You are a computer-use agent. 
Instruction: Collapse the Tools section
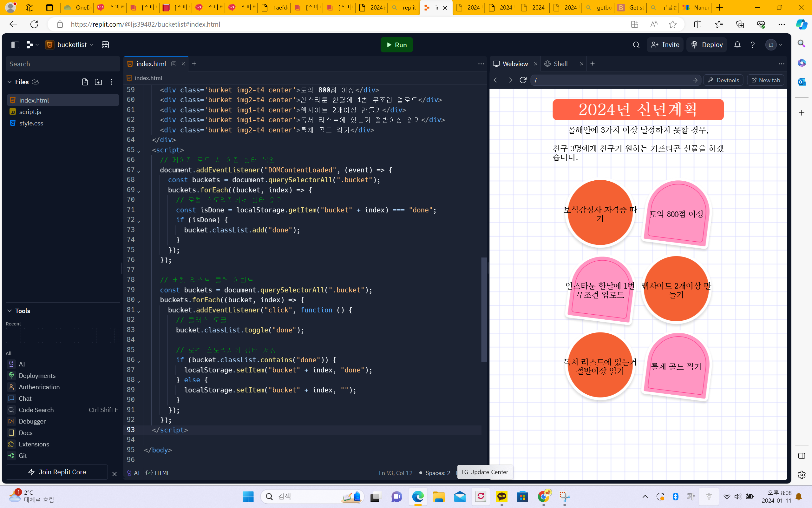click(x=10, y=311)
